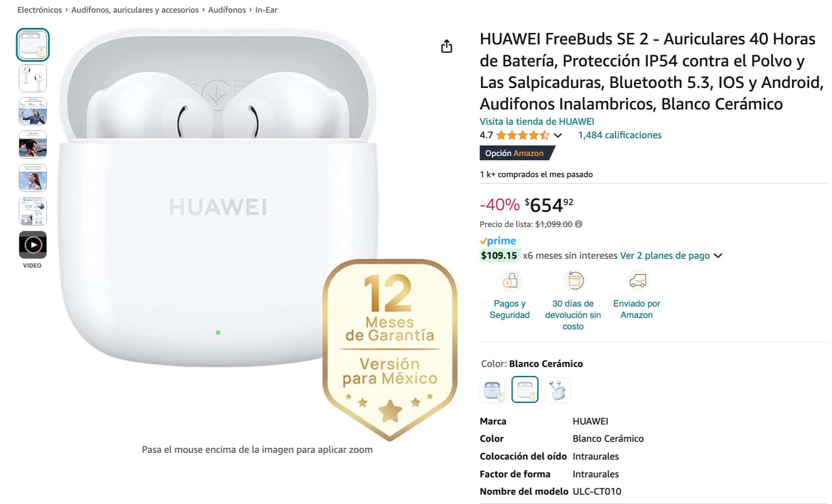This screenshot has height=504, width=832.
Task: Click the Opción Amazon badge
Action: 517,153
